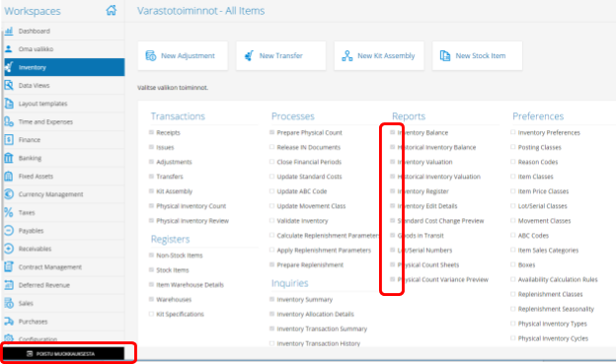Toggle checkbox for Inventory Preferences
The height and width of the screenshot is (364, 616).
(512, 132)
